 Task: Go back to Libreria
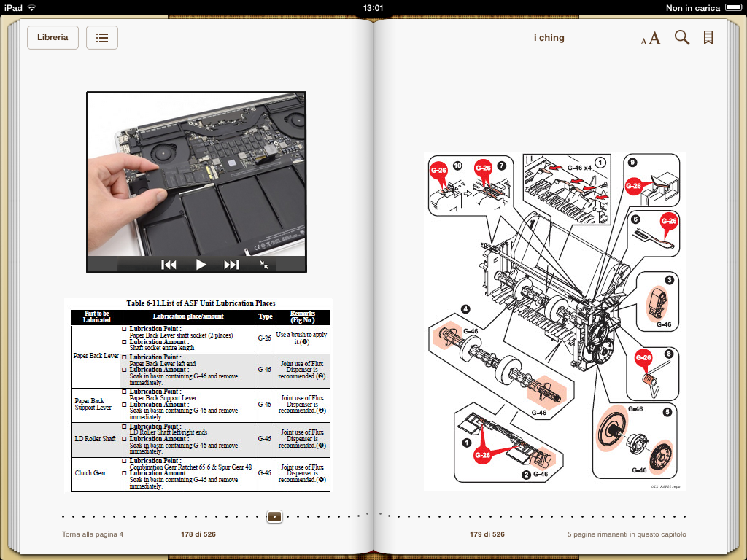pyautogui.click(x=53, y=38)
